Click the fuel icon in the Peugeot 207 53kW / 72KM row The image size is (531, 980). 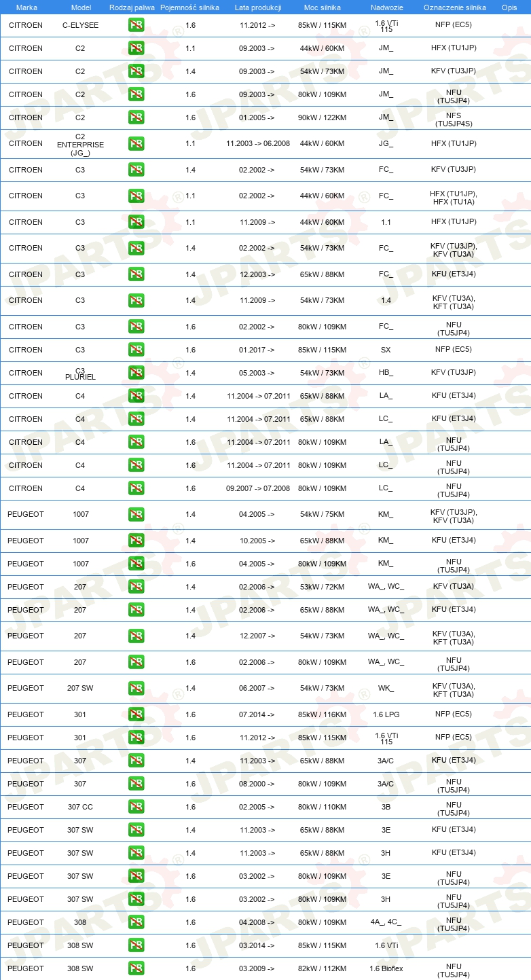[x=136, y=587]
